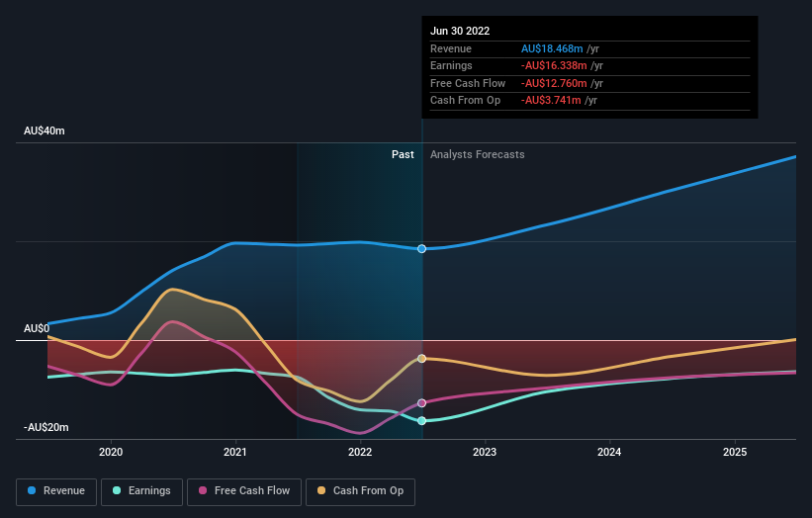Toggle the Free Cash Flow legend series
This screenshot has height=518, width=812.
pos(244,491)
